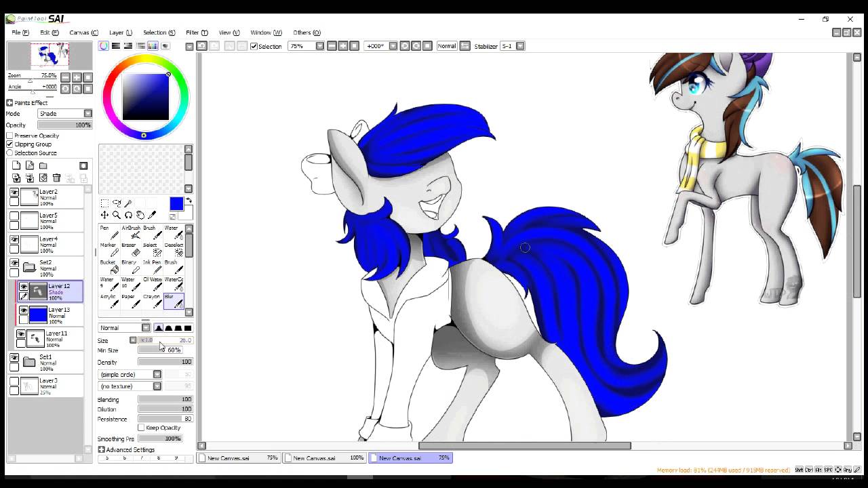Open the Window menu
The width and height of the screenshot is (868, 488).
(266, 33)
